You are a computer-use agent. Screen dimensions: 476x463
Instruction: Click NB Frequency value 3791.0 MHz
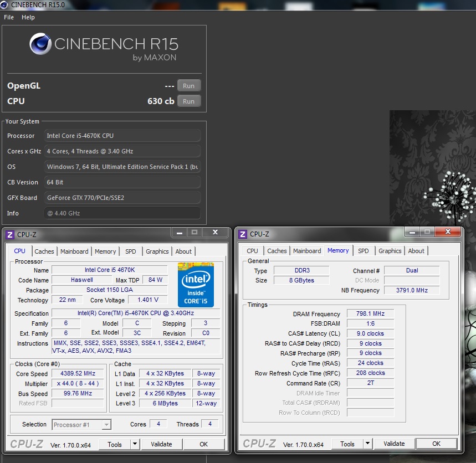pos(412,290)
